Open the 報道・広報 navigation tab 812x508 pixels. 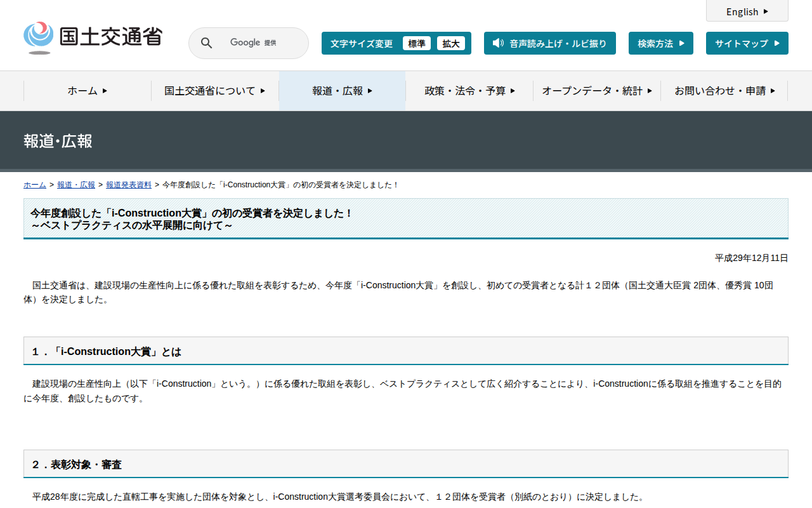(x=342, y=91)
